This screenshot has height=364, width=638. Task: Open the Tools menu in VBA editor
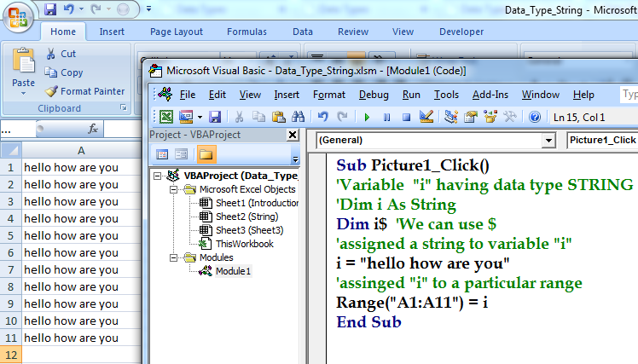coord(446,95)
